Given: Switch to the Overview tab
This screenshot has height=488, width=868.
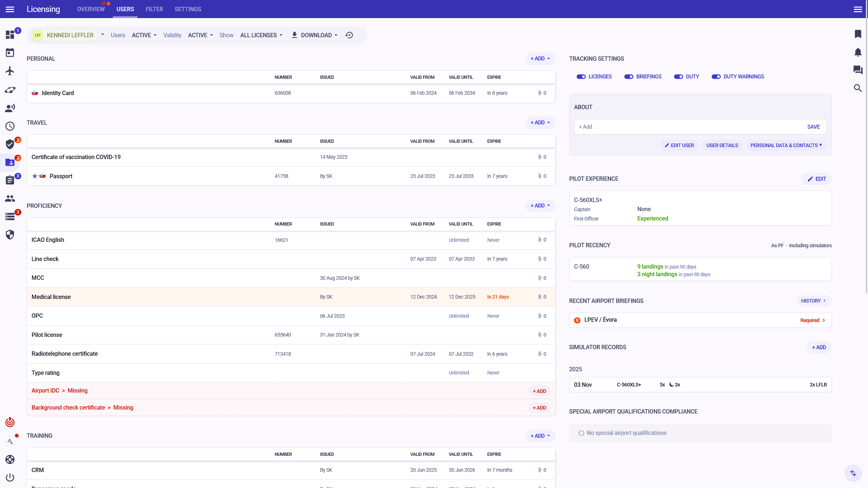Looking at the screenshot, I should point(91,9).
